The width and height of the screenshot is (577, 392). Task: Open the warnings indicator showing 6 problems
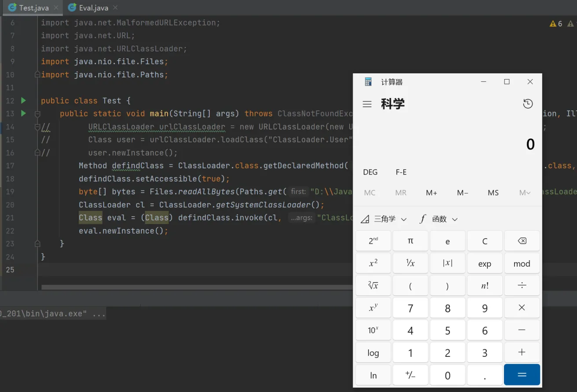tap(556, 24)
